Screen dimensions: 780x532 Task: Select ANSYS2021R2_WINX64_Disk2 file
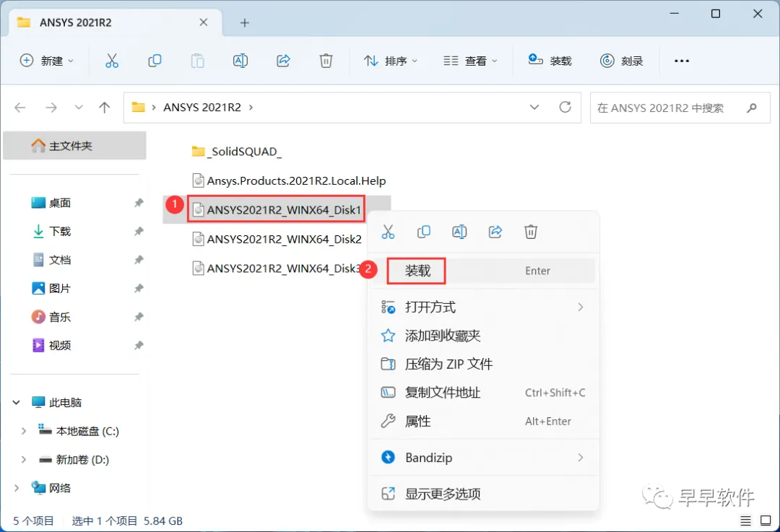coord(277,239)
